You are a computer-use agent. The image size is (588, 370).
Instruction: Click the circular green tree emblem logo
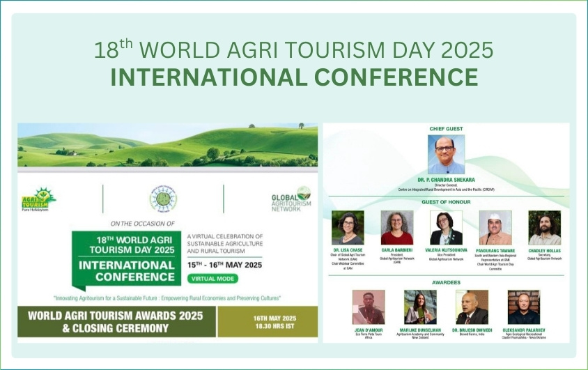[163, 199]
